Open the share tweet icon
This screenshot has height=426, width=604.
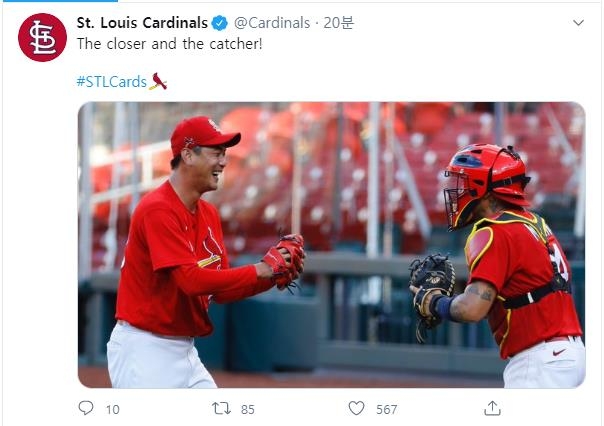pos(492,408)
